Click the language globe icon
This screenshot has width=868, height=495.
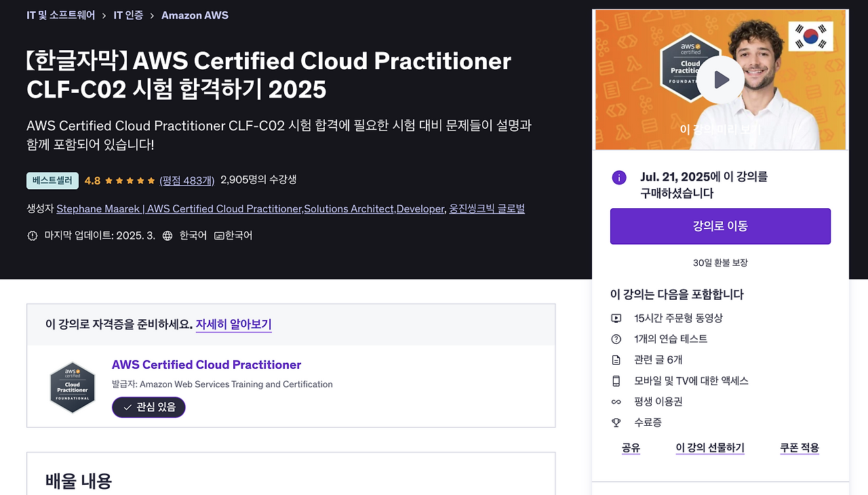coord(167,236)
